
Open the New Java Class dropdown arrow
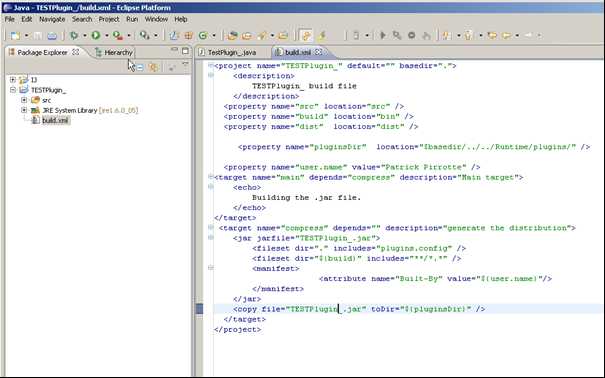pos(214,35)
